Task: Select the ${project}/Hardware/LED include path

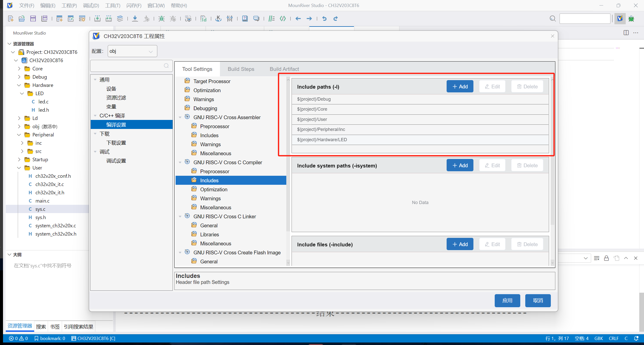Action: [420, 140]
